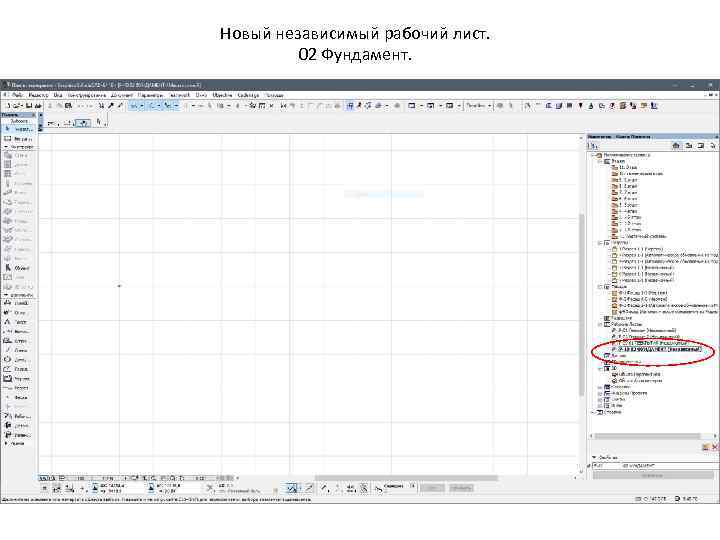Collapse the Разрезы node in Navigator
Screen dimensions: 720x540
(x=600, y=242)
